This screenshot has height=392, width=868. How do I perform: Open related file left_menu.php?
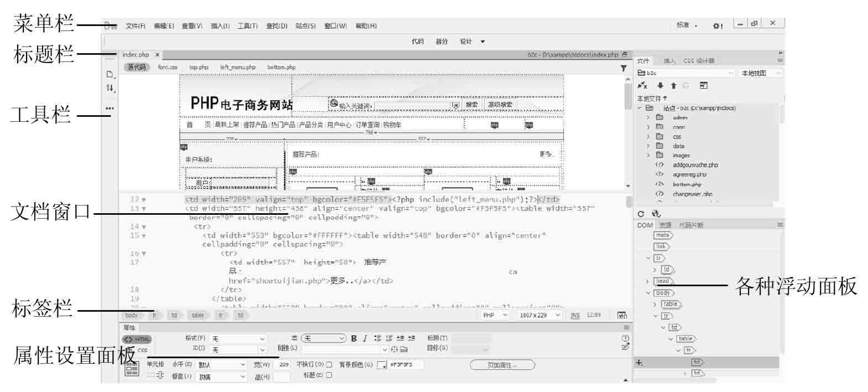pyautogui.click(x=238, y=67)
